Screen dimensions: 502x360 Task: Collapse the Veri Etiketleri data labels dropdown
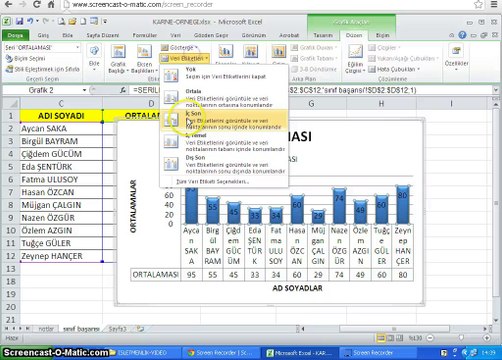[184, 59]
